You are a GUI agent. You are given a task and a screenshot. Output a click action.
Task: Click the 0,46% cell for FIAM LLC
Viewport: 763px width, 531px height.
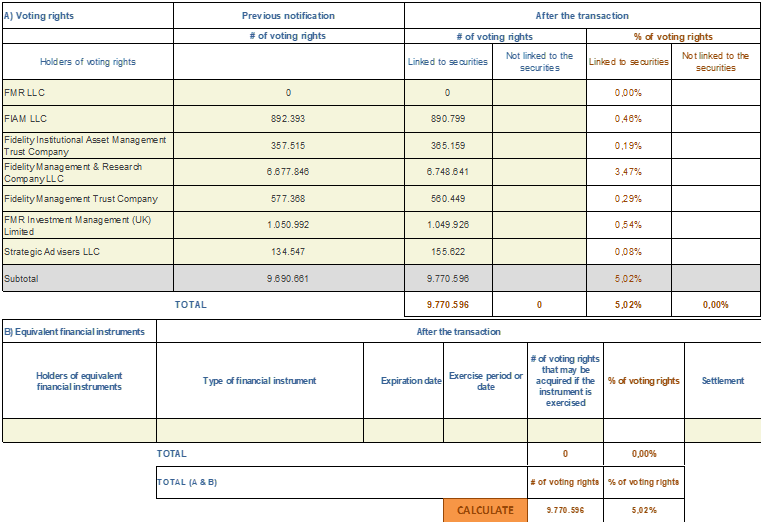point(628,119)
